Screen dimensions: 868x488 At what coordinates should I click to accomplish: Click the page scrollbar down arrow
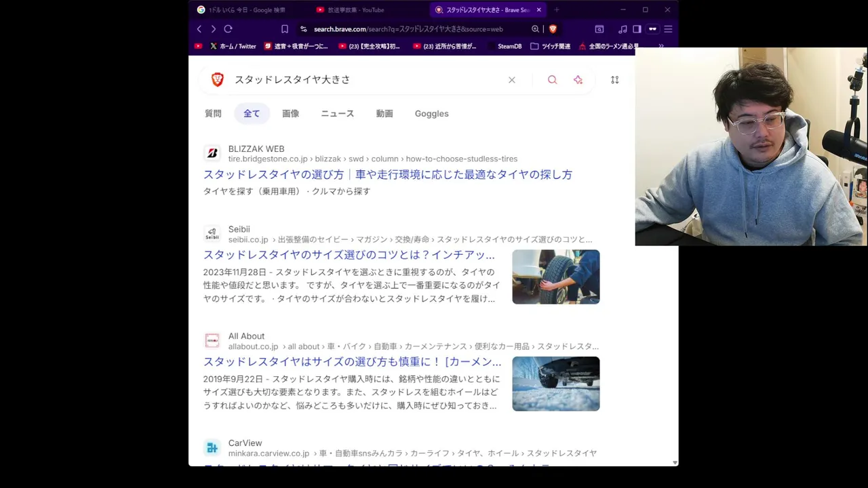click(675, 462)
